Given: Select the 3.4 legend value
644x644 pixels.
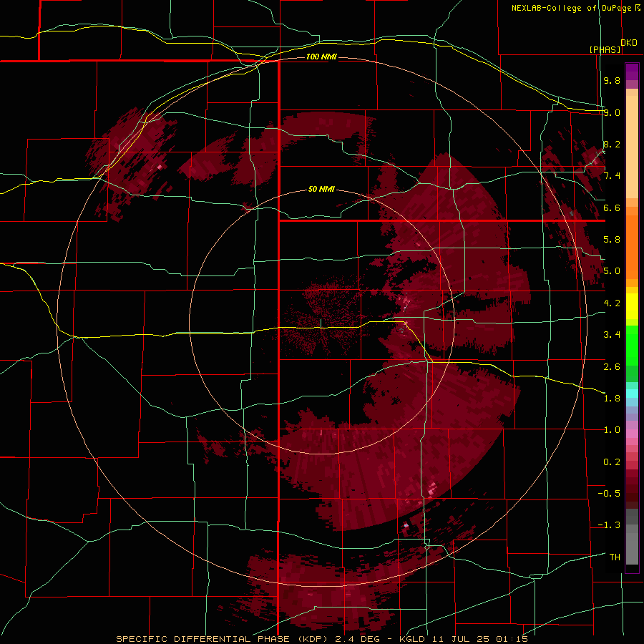Looking at the screenshot, I should click(612, 335).
